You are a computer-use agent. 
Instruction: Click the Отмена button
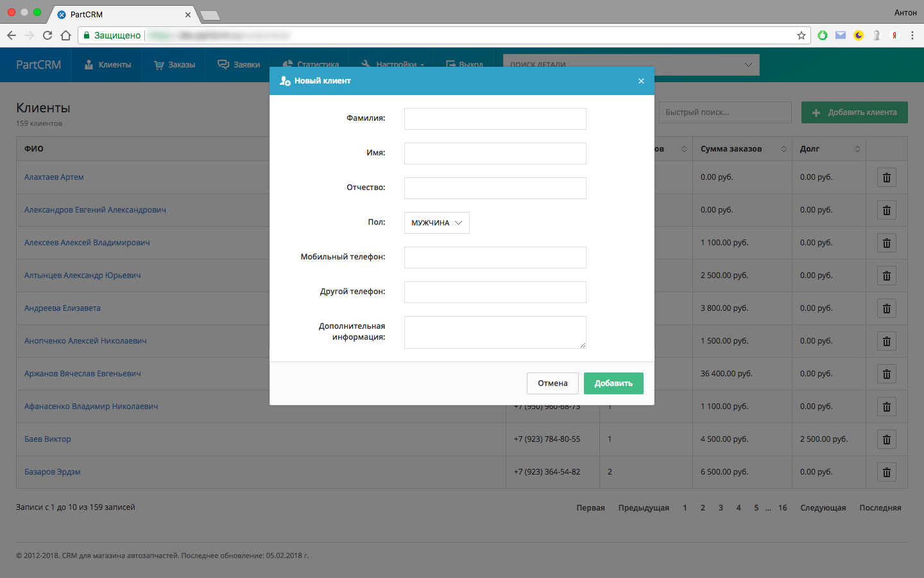tap(552, 383)
